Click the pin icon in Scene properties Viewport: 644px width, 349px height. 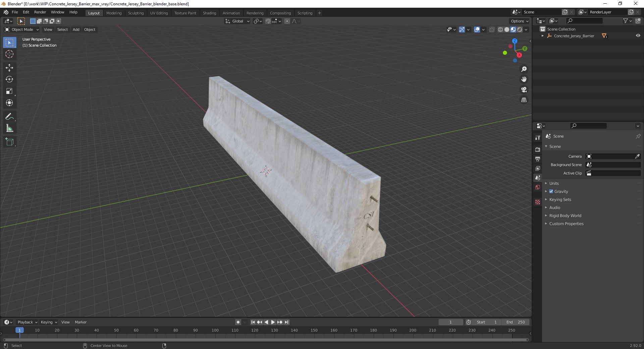click(638, 136)
